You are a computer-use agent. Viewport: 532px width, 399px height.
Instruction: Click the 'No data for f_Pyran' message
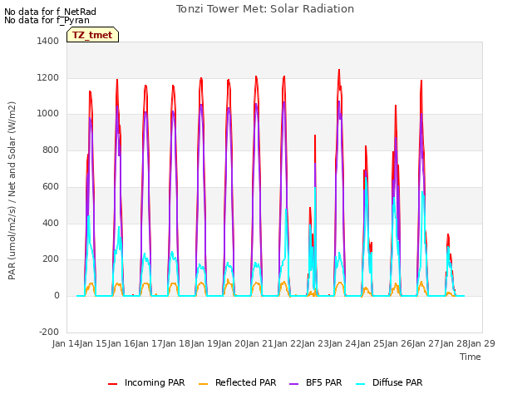point(47,20)
